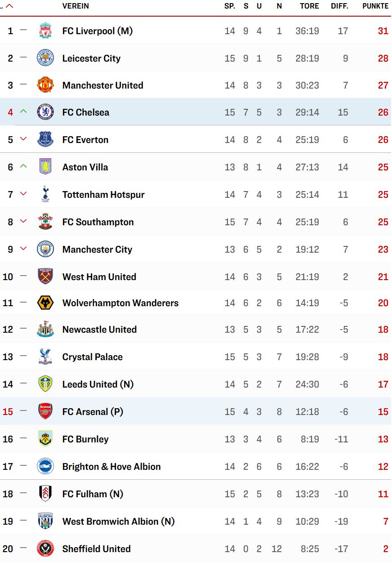Open the Aston Villa team link
Viewport: 392px width, 562px height.
pos(85,167)
